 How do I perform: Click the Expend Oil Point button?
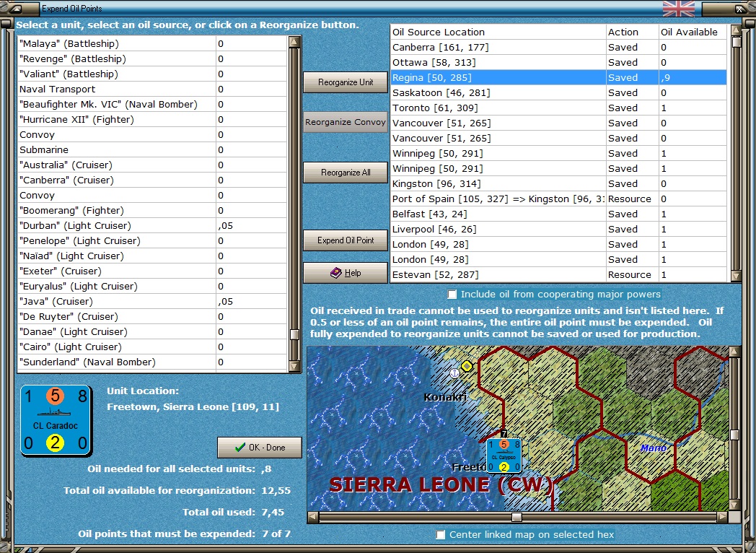(x=346, y=240)
